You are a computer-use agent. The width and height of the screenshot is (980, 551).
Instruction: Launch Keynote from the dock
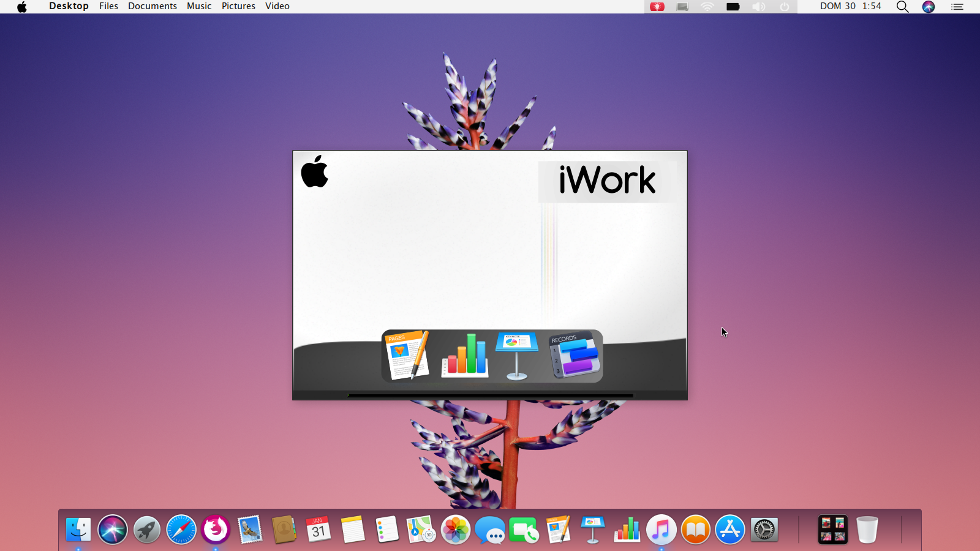click(593, 530)
